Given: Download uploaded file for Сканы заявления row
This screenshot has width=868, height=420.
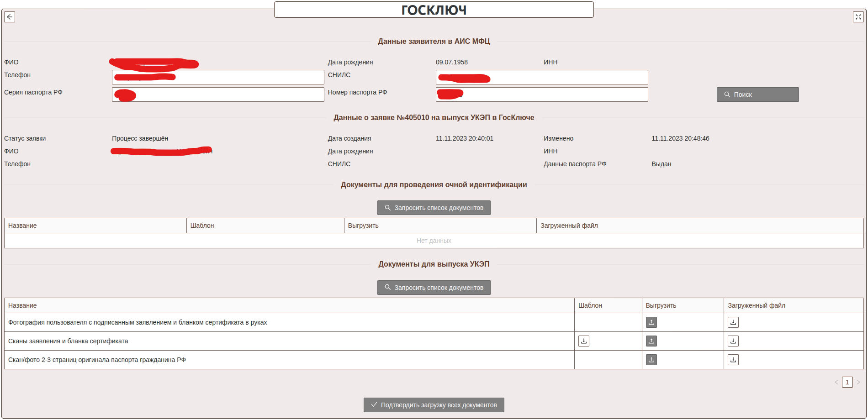Looking at the screenshot, I should (x=733, y=341).
